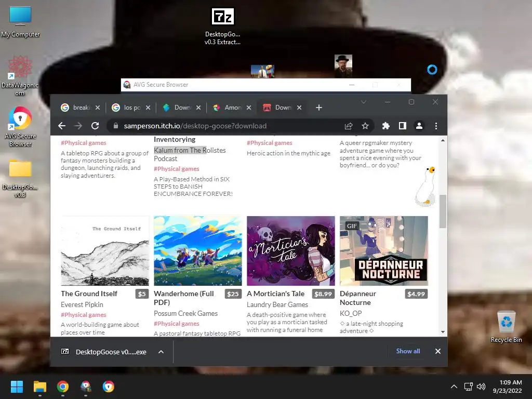Click the Desktop Goose walking on screen
The image size is (532, 399).
click(x=425, y=187)
